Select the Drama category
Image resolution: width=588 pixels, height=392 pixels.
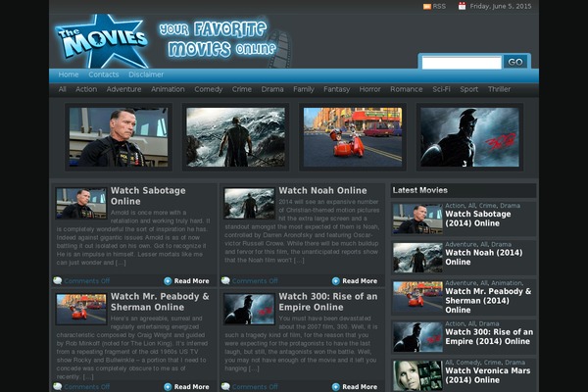272,89
